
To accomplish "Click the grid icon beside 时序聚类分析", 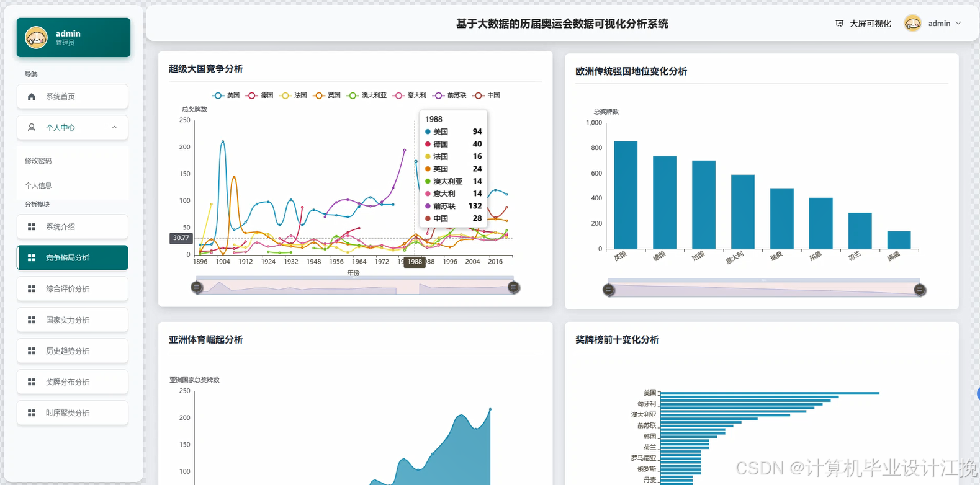I will pos(32,413).
